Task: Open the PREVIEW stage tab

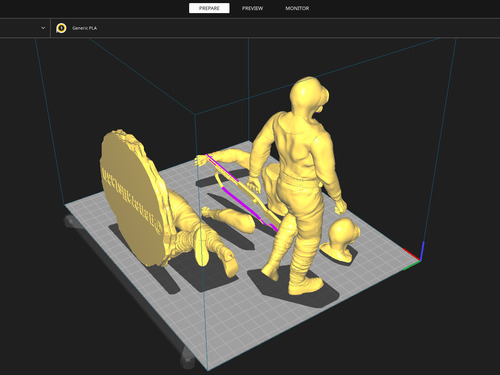Action: 252,8
